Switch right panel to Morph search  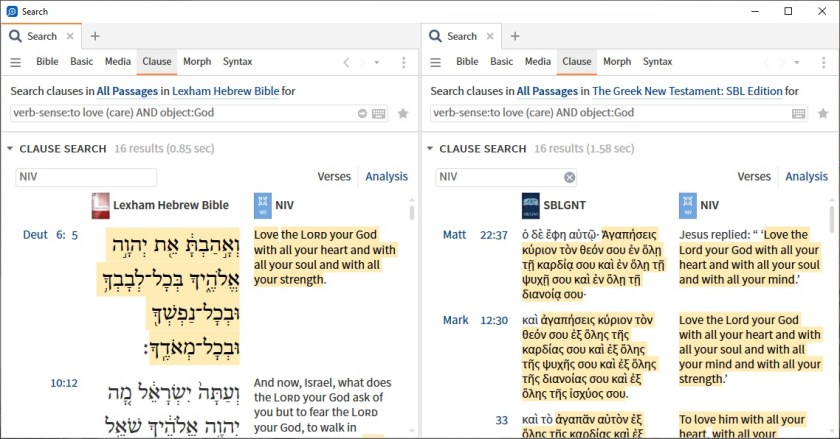pyautogui.click(x=617, y=62)
